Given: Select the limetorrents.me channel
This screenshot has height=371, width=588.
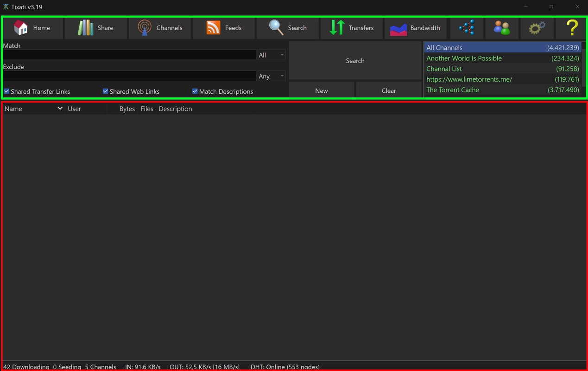Looking at the screenshot, I should click(x=503, y=79).
